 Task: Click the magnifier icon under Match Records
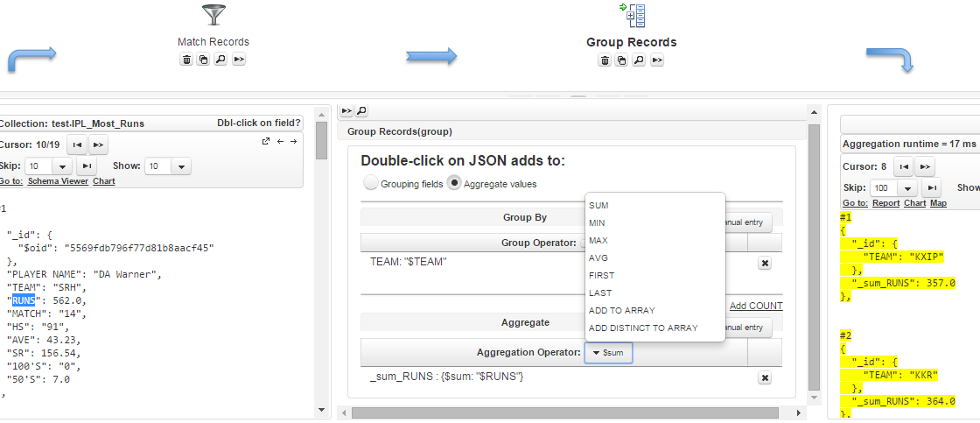click(x=220, y=60)
